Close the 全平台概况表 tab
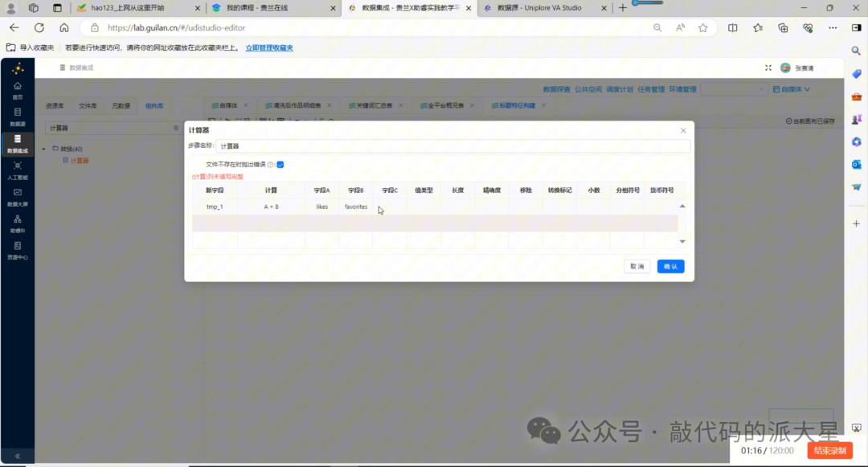This screenshot has height=467, width=868. pyautogui.click(x=473, y=105)
